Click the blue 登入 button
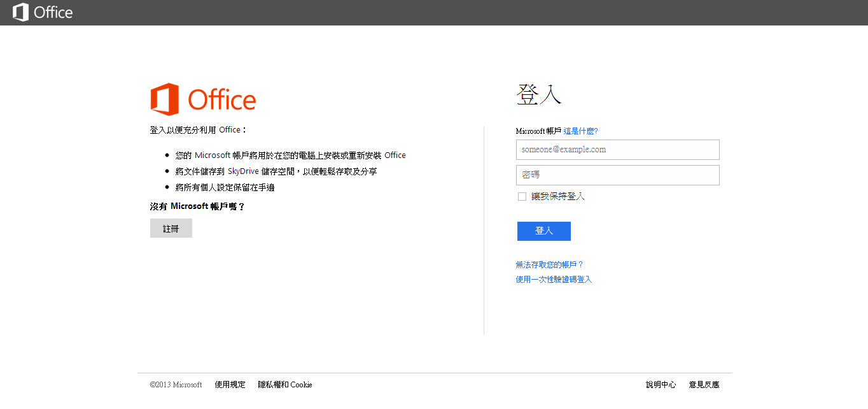This screenshot has width=868, height=409. (544, 231)
